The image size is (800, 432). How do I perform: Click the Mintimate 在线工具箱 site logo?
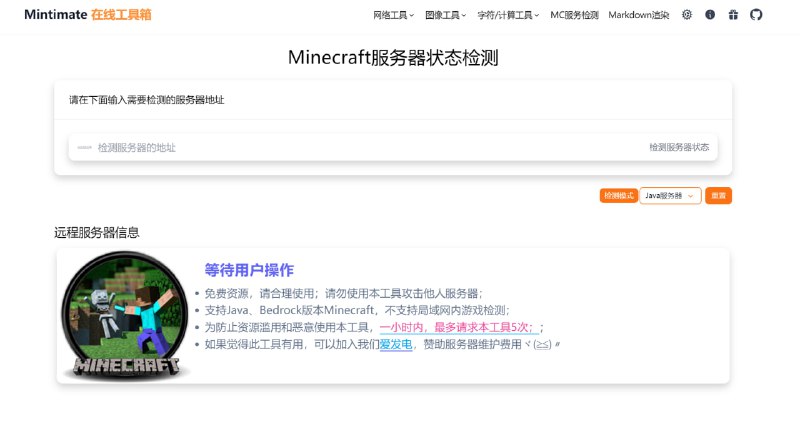[88, 14]
